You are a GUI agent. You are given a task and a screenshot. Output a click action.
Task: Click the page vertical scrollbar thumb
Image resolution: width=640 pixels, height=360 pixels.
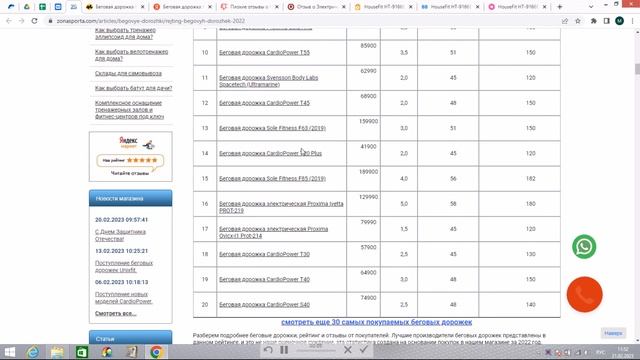coord(637,69)
